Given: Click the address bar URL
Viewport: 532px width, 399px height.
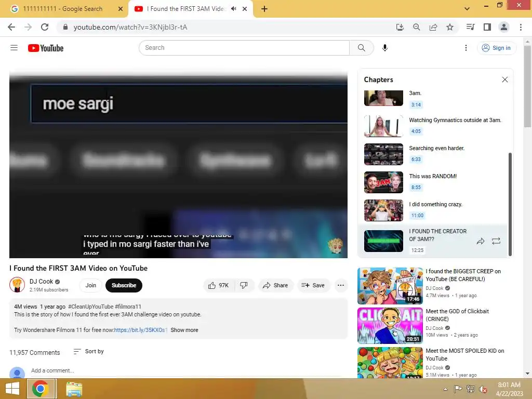Looking at the screenshot, I should pos(130,27).
